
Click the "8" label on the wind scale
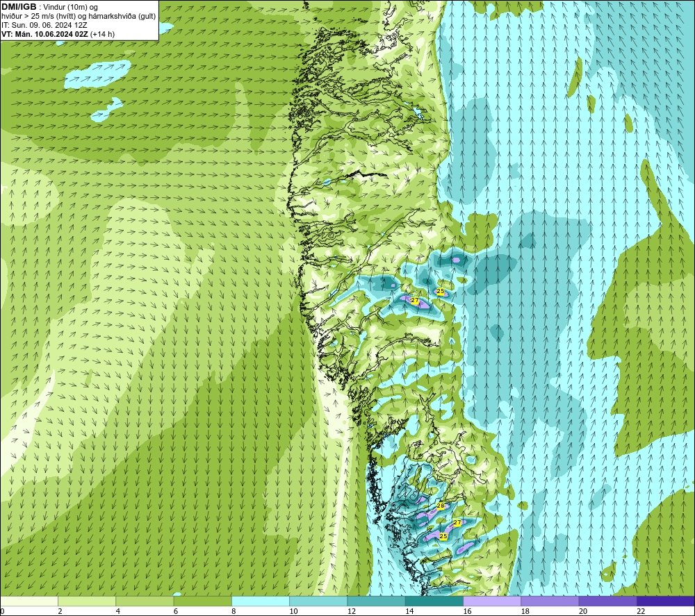point(234,612)
